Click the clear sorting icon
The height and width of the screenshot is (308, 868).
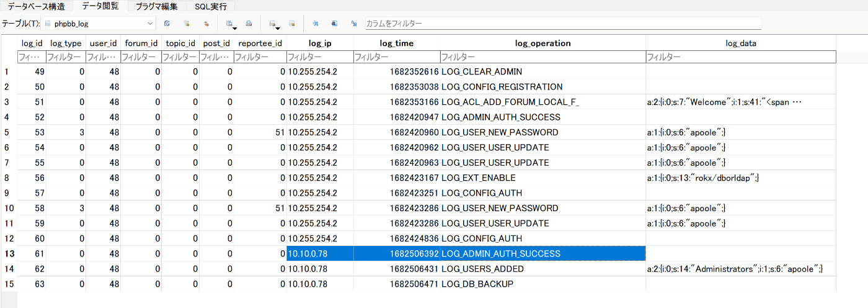pos(206,24)
